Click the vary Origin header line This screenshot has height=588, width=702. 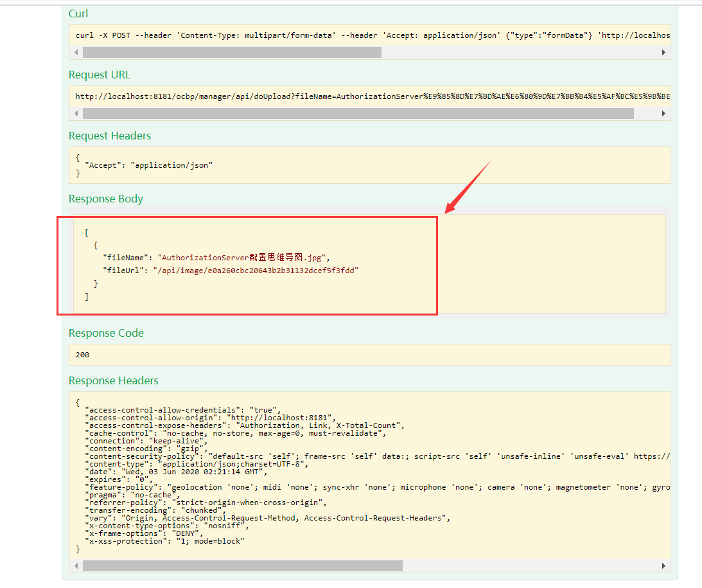coord(267,518)
